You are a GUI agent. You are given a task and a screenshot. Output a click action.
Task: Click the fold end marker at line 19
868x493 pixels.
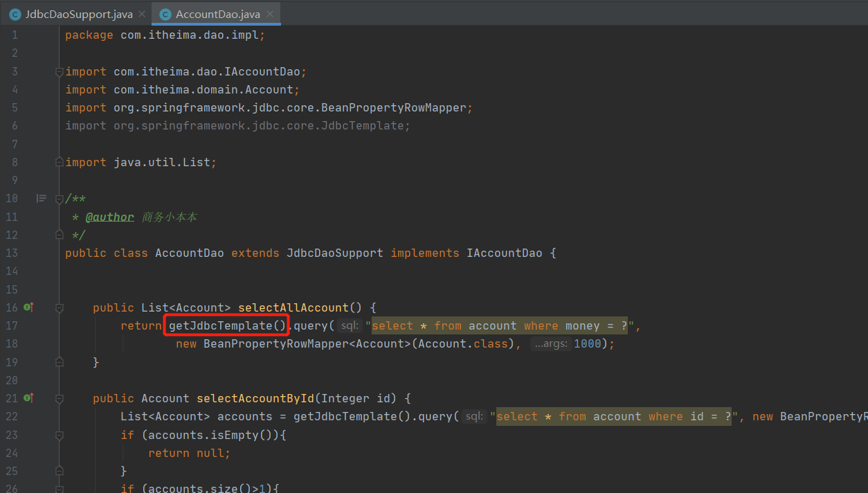pyautogui.click(x=60, y=362)
